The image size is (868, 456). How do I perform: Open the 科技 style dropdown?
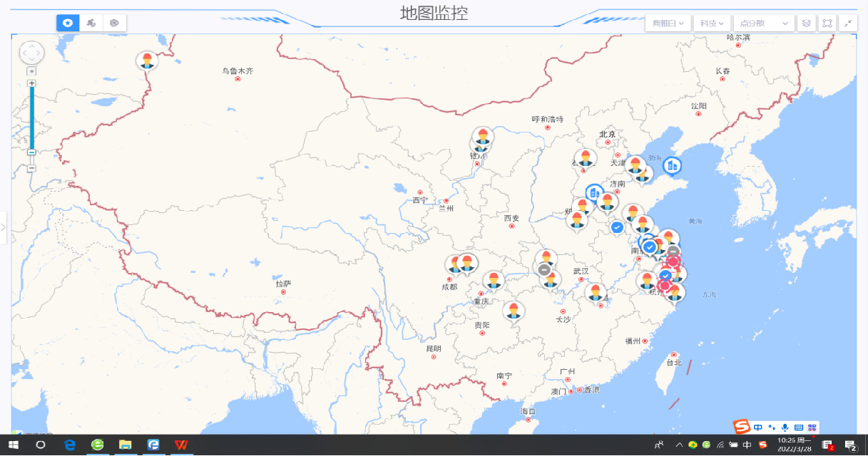(x=713, y=24)
